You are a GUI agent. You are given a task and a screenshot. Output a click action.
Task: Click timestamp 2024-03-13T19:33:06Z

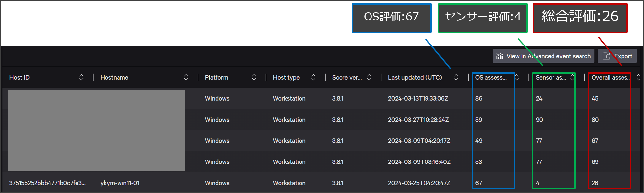click(x=418, y=98)
